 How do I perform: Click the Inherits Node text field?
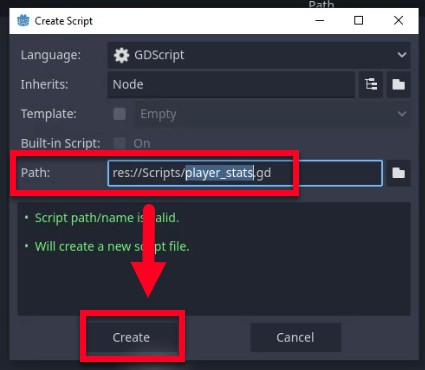point(231,84)
